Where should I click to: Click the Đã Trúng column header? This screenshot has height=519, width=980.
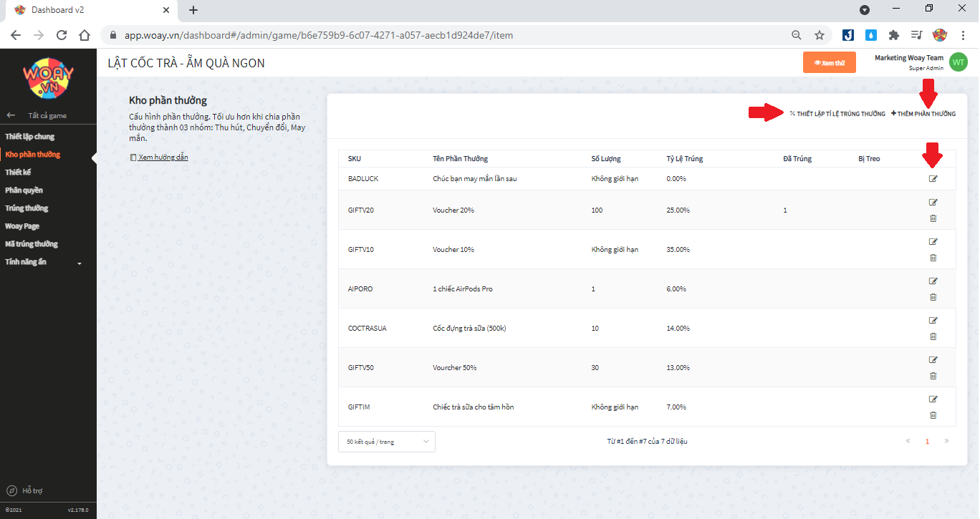coord(797,159)
